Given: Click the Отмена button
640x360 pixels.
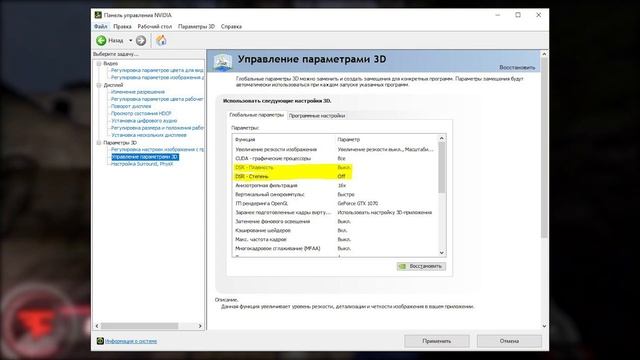Looking at the screenshot, I should click(x=509, y=341).
